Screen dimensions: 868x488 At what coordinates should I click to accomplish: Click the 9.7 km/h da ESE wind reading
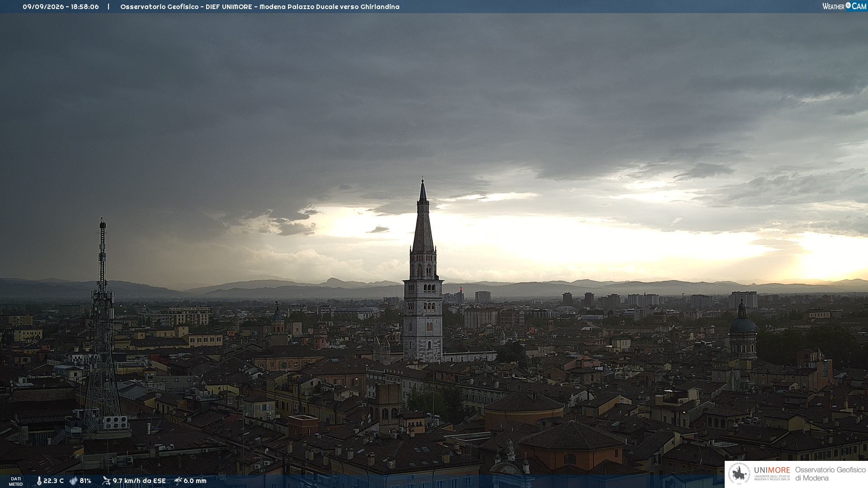click(139, 481)
